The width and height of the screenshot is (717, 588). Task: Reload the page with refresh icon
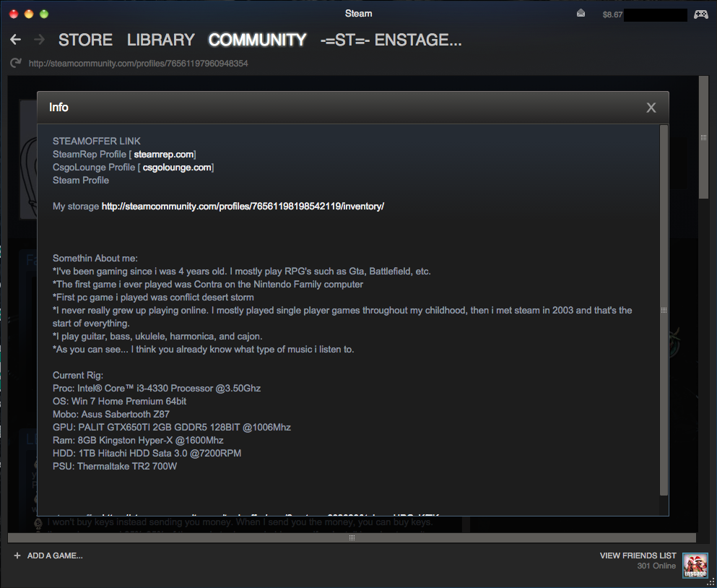point(15,64)
